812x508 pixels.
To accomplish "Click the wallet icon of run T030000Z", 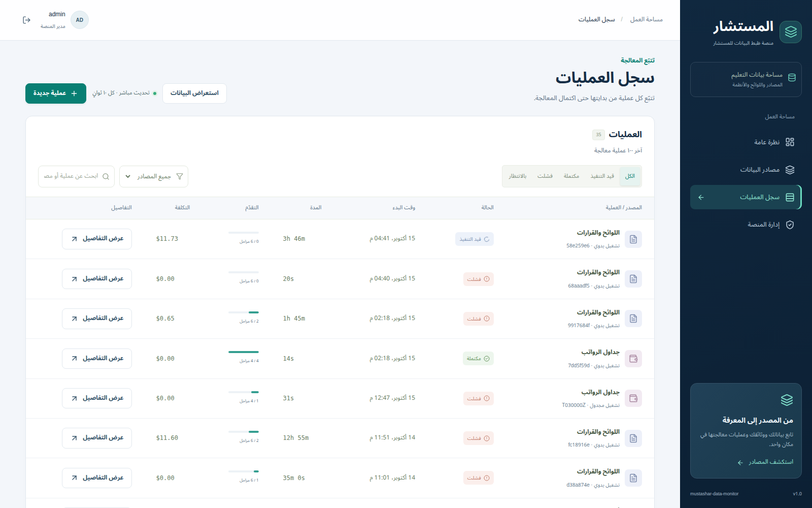I will (x=633, y=398).
